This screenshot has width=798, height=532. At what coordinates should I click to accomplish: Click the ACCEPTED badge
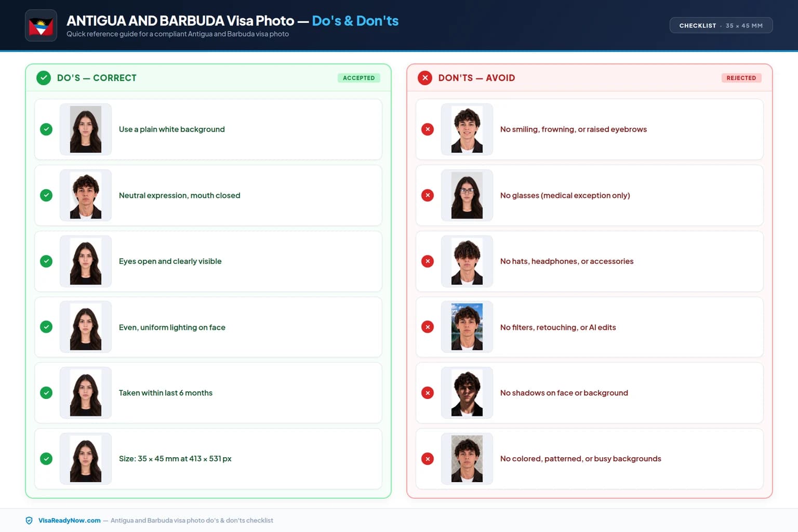tap(359, 78)
